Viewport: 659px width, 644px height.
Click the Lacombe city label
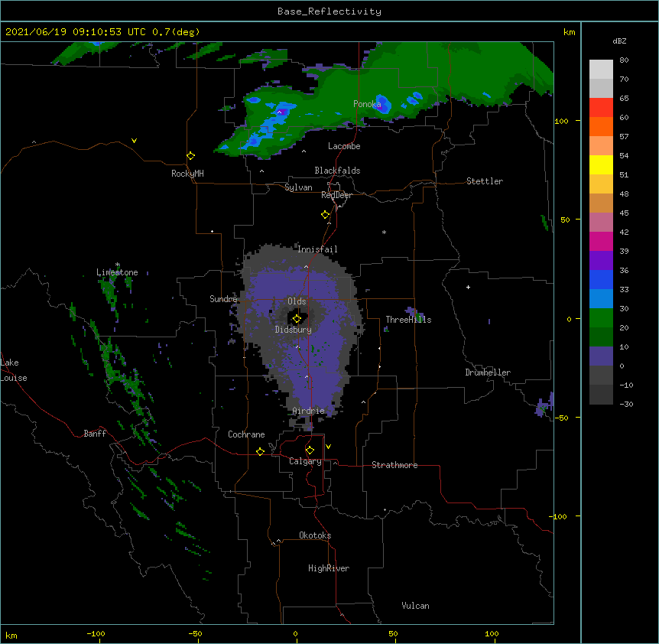[344, 146]
